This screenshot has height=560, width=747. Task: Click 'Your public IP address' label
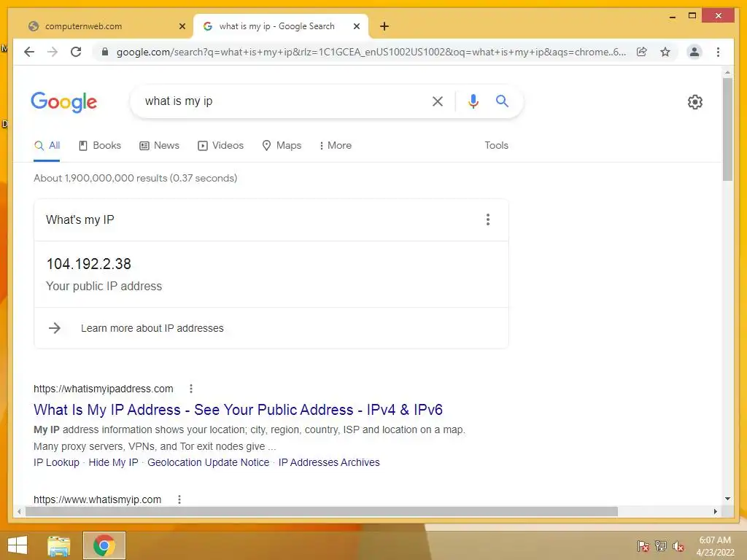[104, 286]
